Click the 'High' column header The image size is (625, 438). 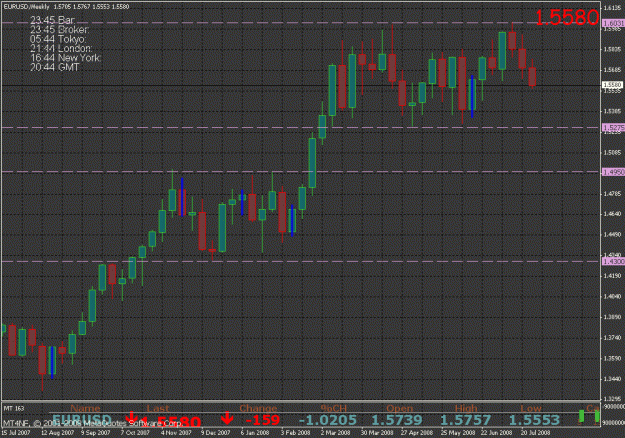point(466,409)
